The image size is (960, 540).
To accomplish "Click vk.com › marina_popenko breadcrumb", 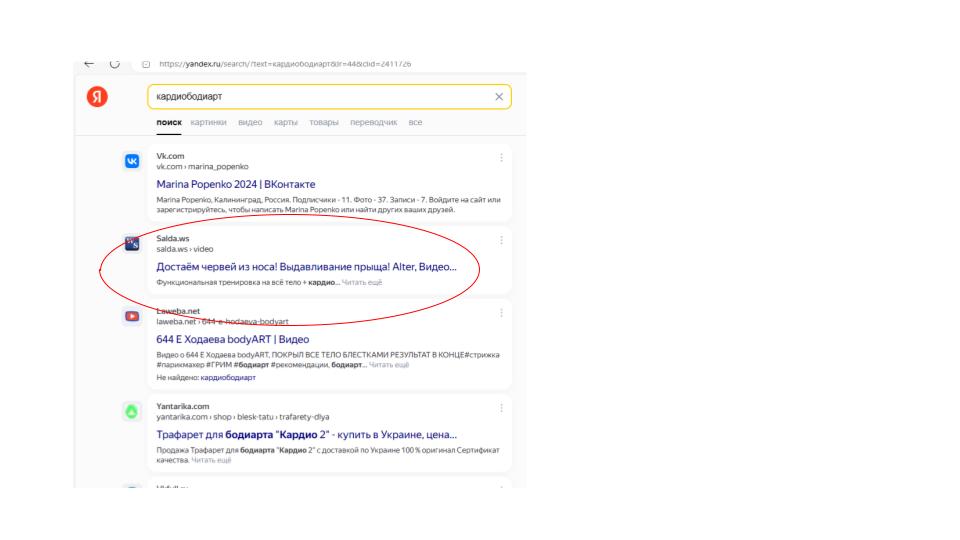I will pyautogui.click(x=202, y=167).
